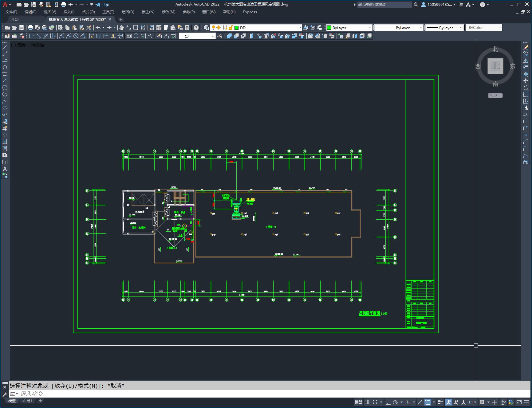
Task: Toggle object snap in the status bar
Action: coord(428,402)
